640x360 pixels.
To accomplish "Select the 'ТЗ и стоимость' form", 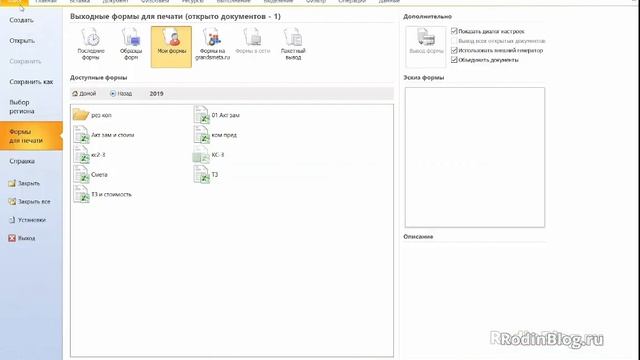I will click(x=102, y=194).
